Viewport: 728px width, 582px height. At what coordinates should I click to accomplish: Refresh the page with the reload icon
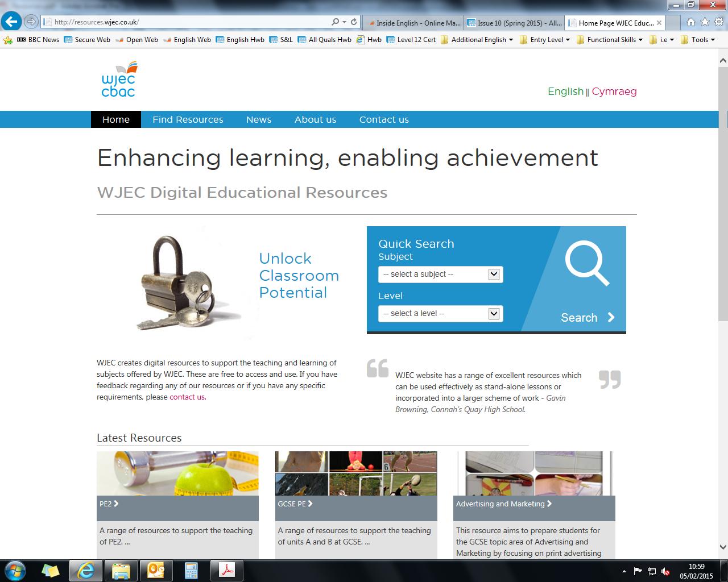coord(354,22)
